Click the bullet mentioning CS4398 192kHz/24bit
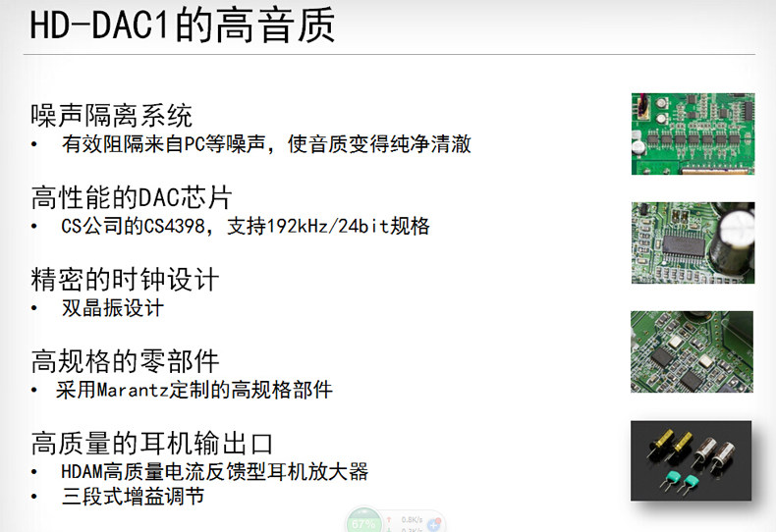The image size is (776, 532). tap(246, 226)
